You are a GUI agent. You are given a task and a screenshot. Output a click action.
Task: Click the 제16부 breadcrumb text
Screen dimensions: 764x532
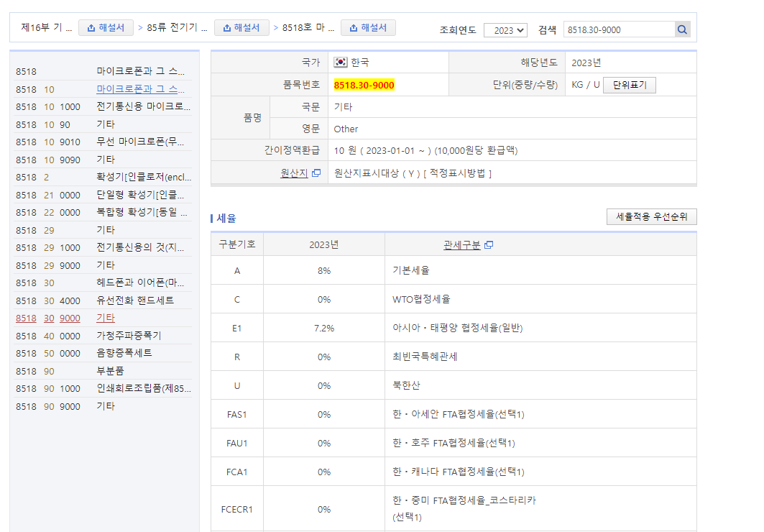click(x=46, y=28)
